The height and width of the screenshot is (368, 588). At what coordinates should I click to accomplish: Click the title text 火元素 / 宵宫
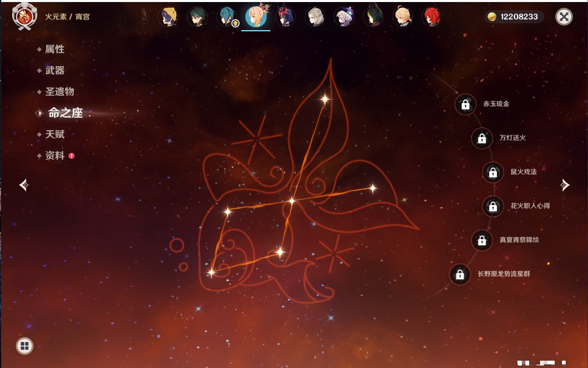pos(67,17)
